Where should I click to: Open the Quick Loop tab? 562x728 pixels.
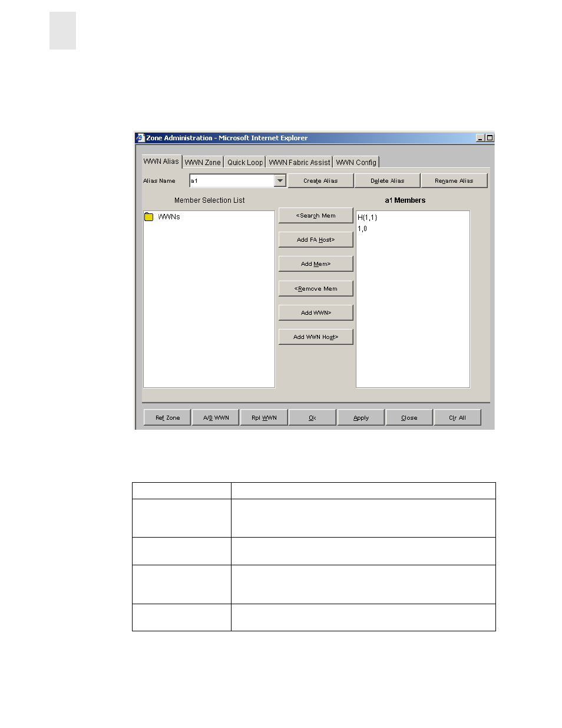click(x=245, y=163)
